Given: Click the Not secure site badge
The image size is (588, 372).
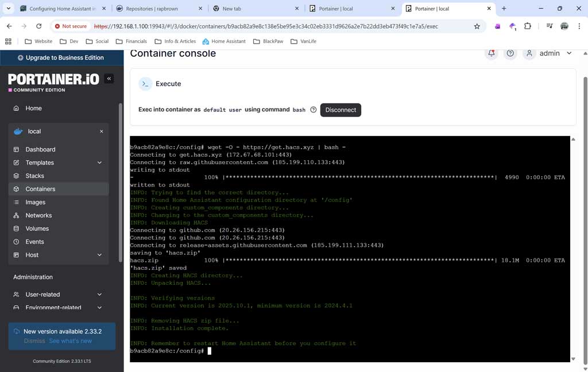Looking at the screenshot, I should tap(71, 26).
